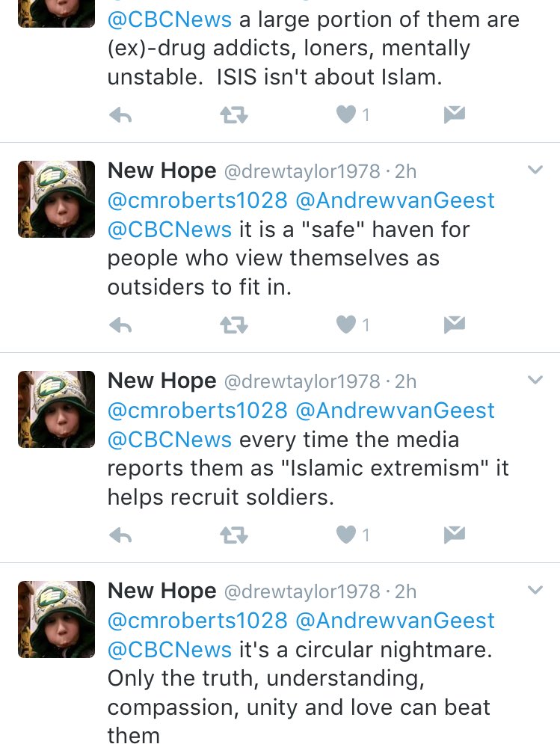This screenshot has height=744, width=560.
Task: Open options chevron on "safe haven" tweet
Action: pos(535,170)
